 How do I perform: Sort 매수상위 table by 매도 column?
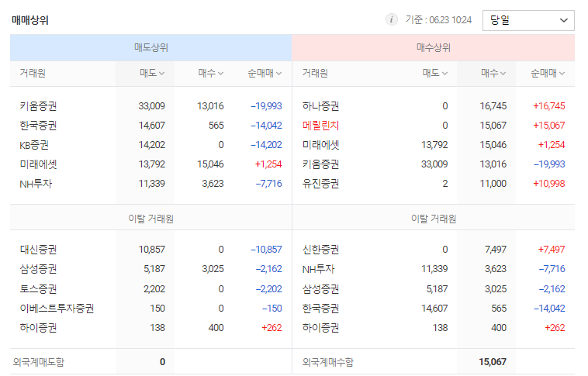pyautogui.click(x=435, y=73)
